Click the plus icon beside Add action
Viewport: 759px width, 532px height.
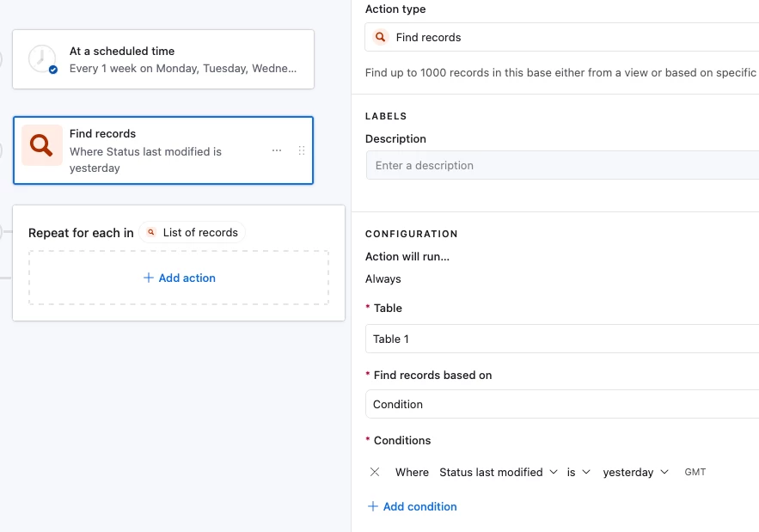pyautogui.click(x=148, y=278)
